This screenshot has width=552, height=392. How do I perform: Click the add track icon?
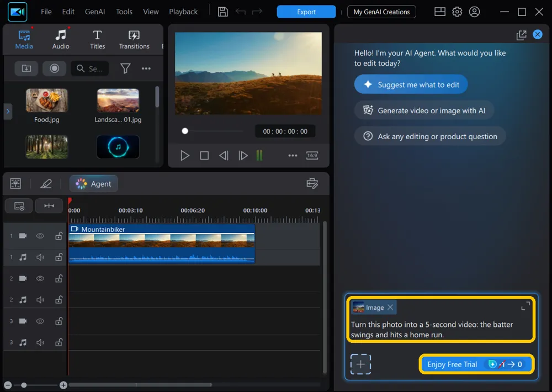point(19,206)
